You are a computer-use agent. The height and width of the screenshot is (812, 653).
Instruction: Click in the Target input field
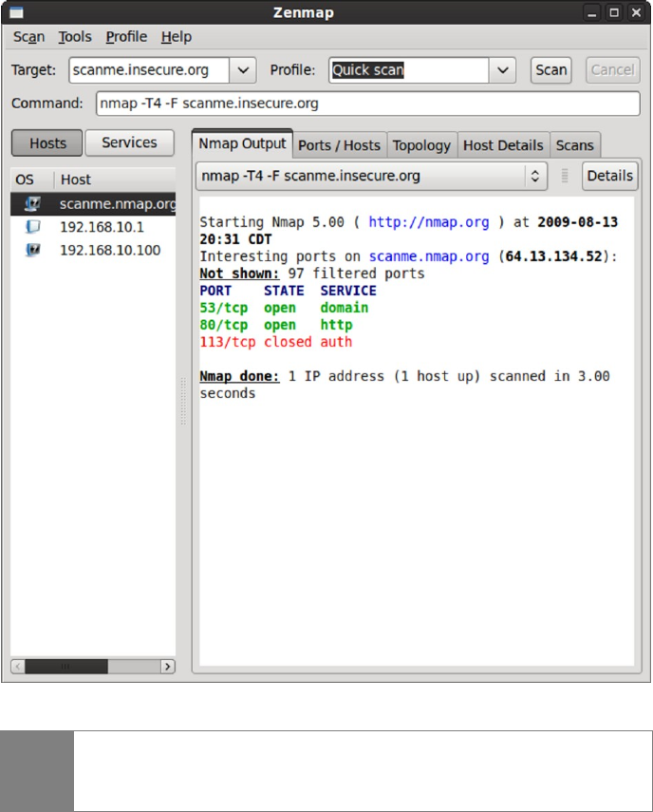[149, 70]
